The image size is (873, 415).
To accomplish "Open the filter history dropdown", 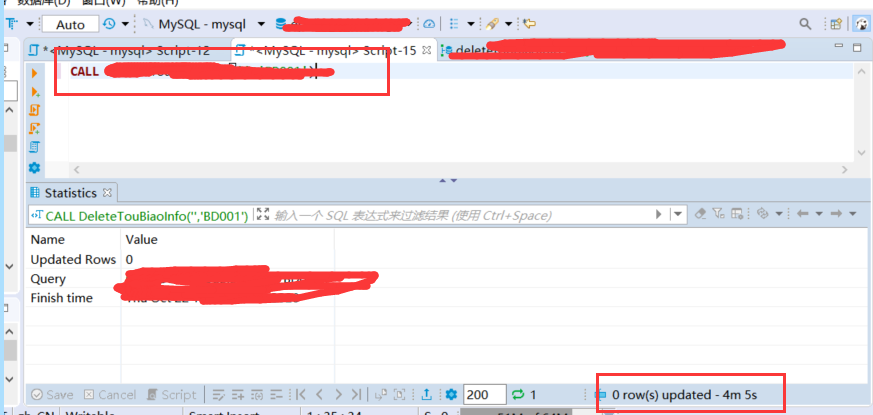I will 678,214.
